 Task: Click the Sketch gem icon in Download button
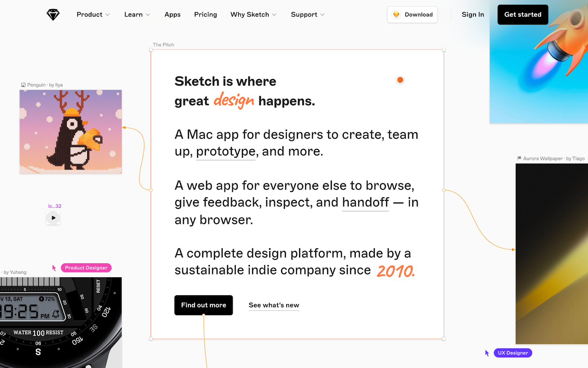coord(396,15)
